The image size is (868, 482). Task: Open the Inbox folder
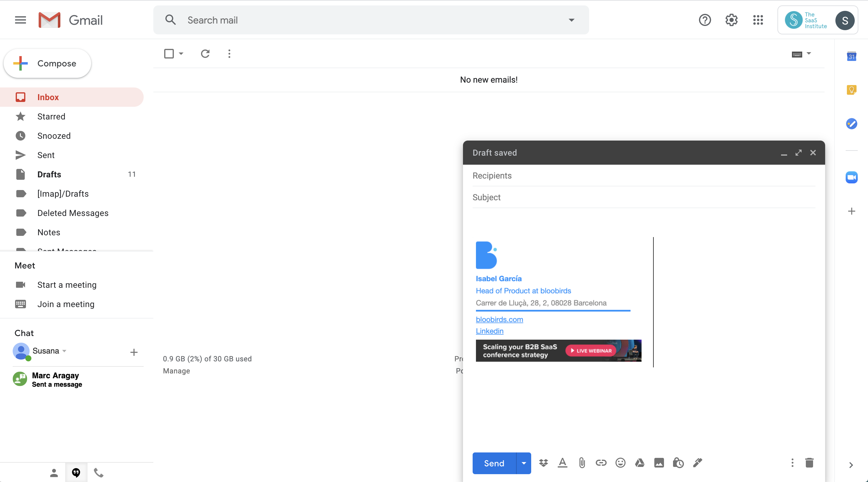click(72, 97)
